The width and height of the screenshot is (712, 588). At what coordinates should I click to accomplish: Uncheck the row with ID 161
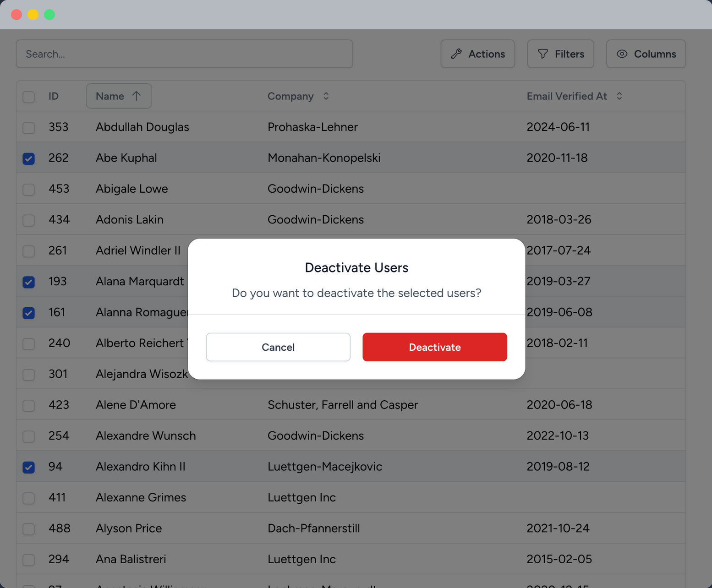29,313
